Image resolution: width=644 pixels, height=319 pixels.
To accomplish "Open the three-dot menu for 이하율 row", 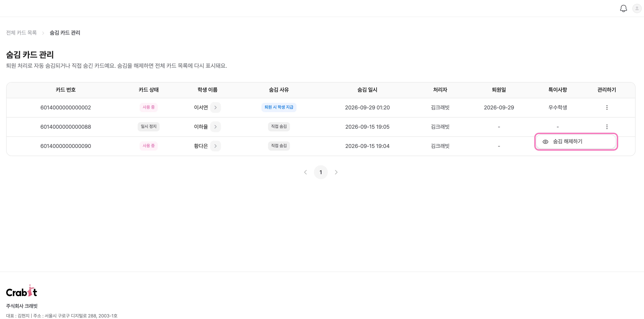I will [607, 127].
